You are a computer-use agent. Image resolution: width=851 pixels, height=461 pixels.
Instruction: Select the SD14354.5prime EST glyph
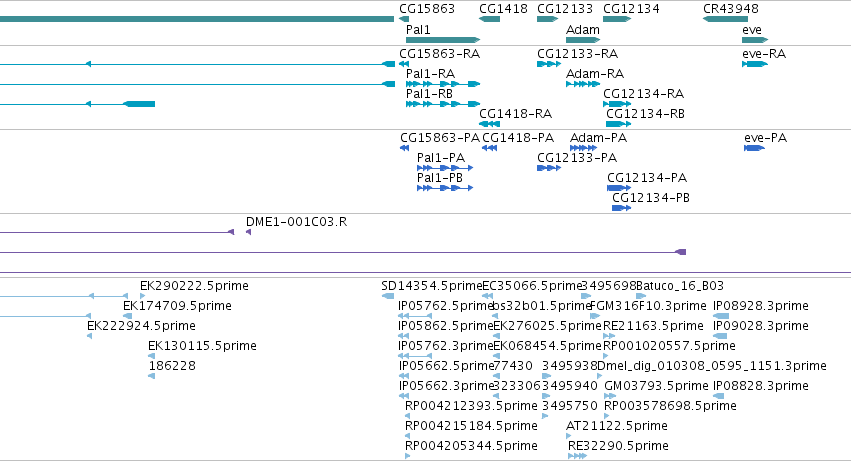[388, 296]
